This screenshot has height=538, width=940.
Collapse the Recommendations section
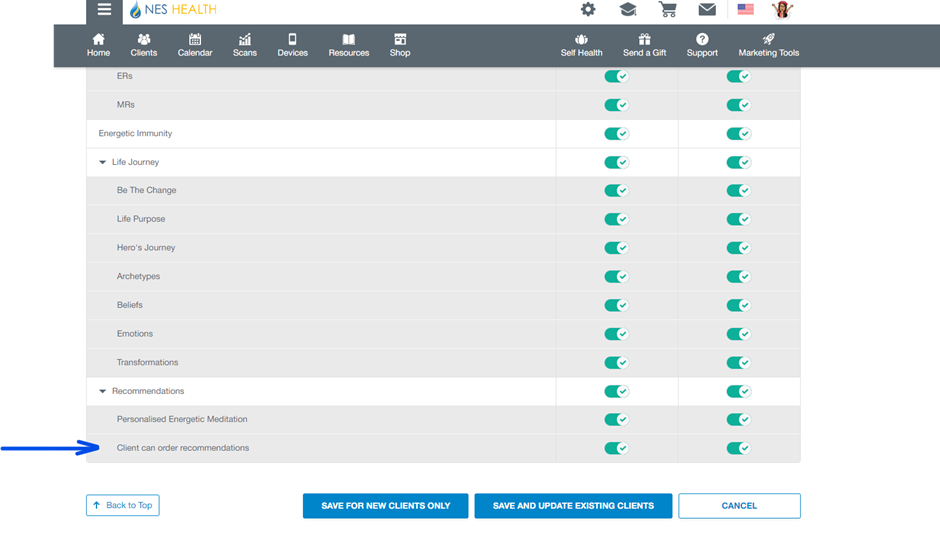(x=102, y=391)
